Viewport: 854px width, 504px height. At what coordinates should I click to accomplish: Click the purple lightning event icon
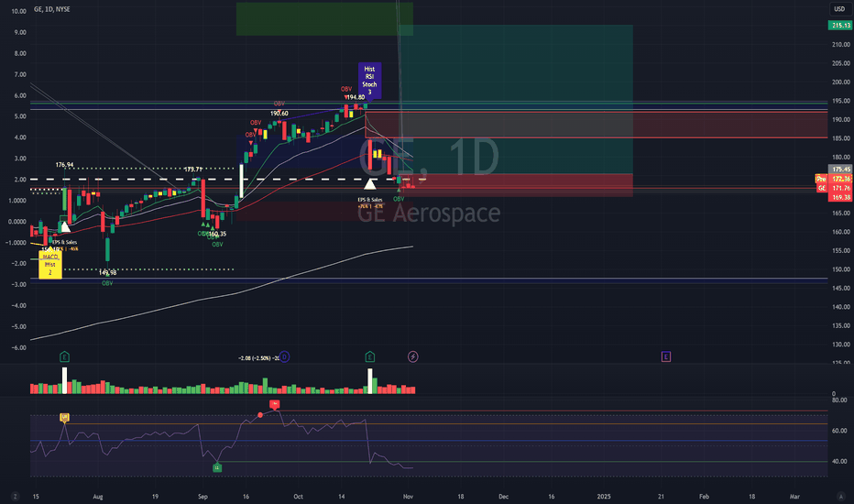pyautogui.click(x=413, y=356)
